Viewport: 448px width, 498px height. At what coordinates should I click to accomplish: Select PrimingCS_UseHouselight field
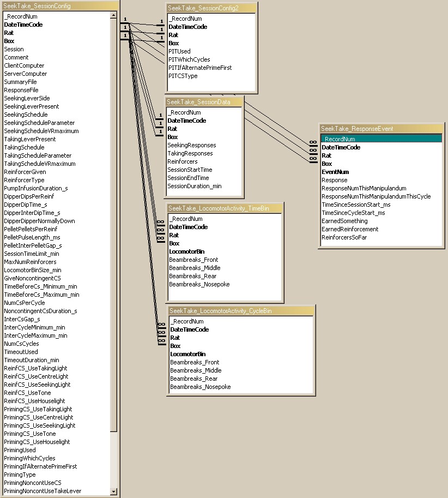37,442
